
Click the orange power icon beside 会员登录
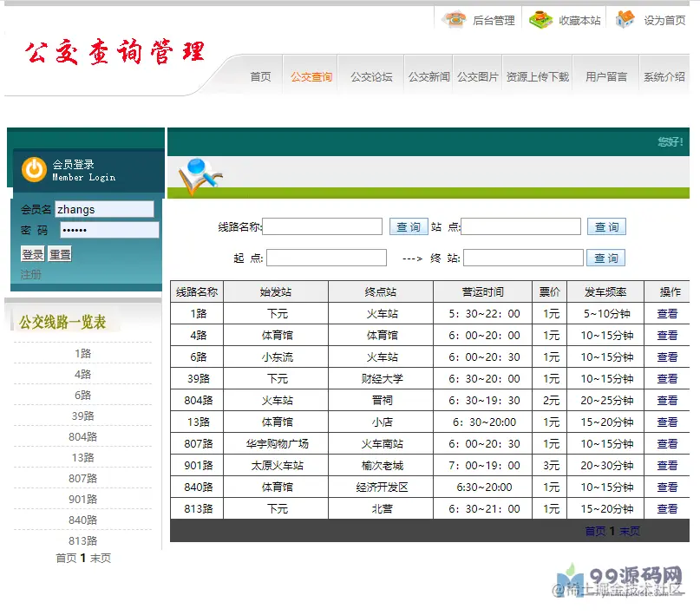[35, 170]
